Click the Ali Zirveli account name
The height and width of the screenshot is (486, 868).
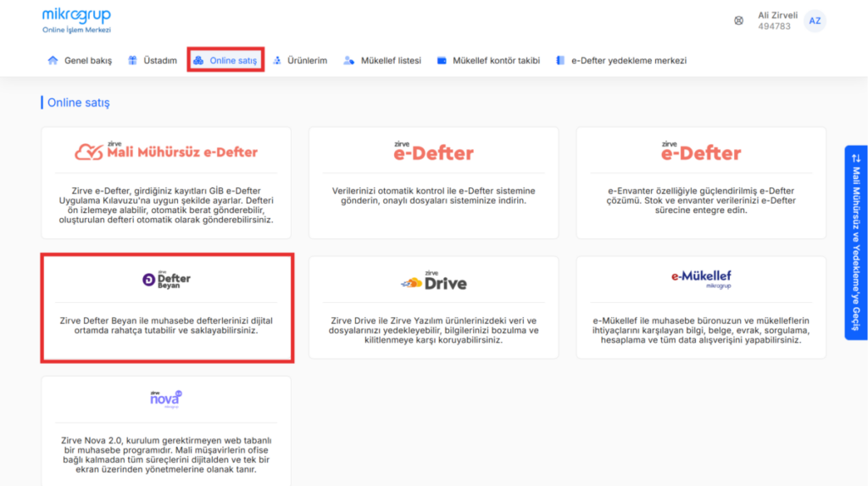[777, 15]
